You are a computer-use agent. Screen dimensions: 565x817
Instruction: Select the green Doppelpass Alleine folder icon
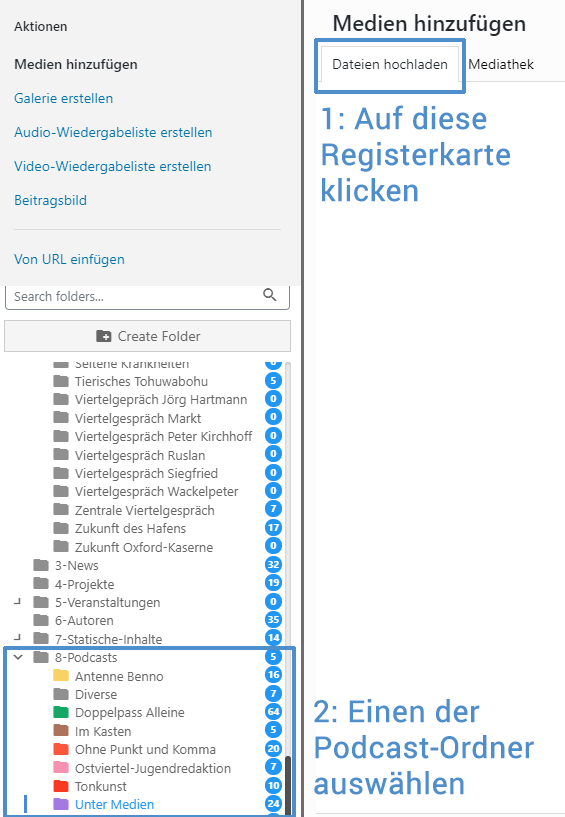pos(61,712)
